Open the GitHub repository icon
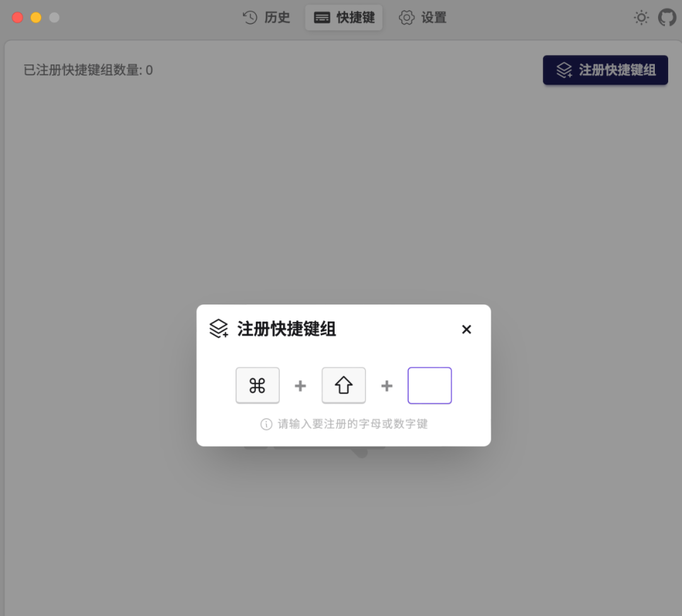 click(x=667, y=17)
